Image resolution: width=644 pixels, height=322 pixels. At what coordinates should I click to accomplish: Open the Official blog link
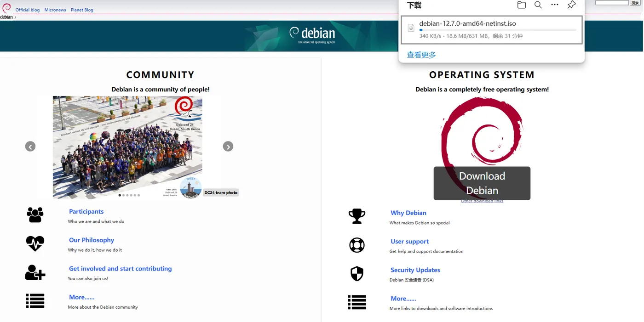[28, 10]
